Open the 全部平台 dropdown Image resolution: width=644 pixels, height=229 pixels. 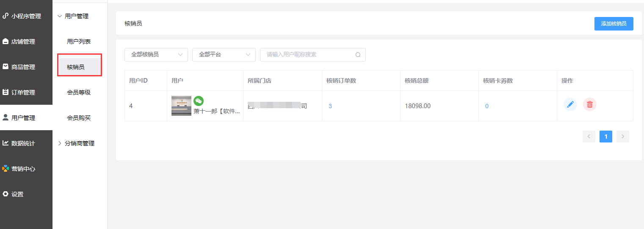point(224,55)
